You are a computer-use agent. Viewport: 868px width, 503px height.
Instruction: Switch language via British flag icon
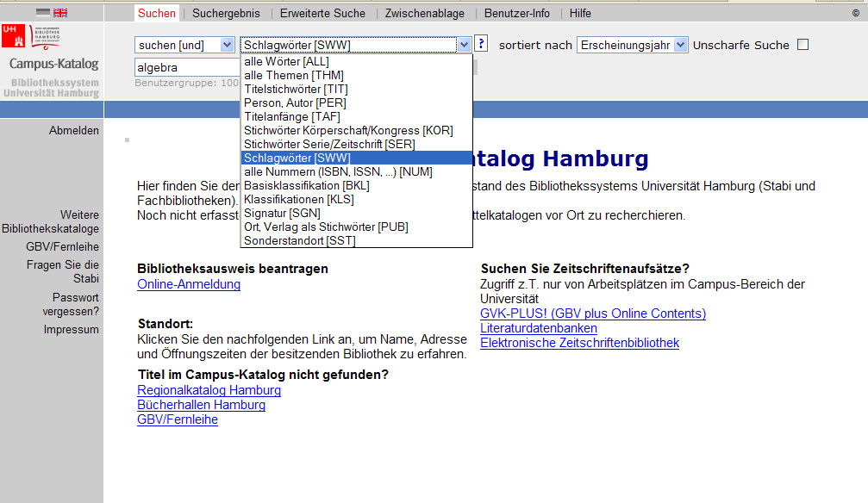pos(60,12)
